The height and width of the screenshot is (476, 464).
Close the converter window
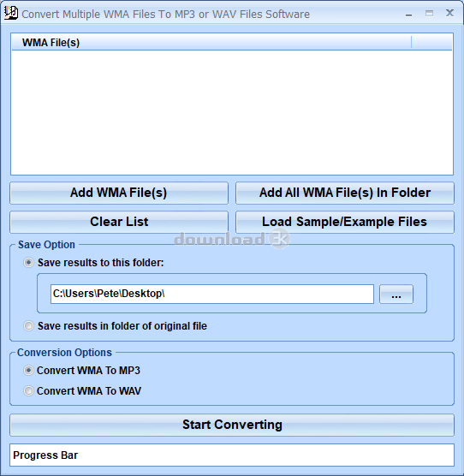[449, 13]
